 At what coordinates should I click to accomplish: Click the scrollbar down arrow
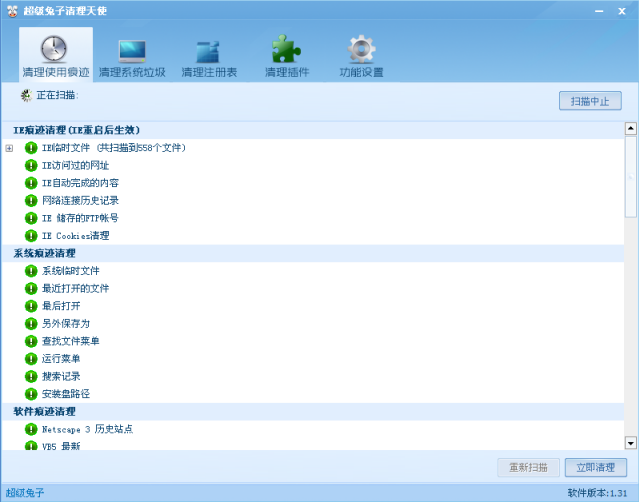tap(630, 442)
